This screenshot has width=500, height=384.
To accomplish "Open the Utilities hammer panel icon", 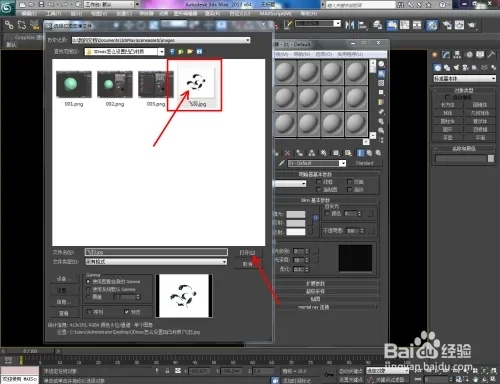I will pyautogui.click(x=491, y=55).
